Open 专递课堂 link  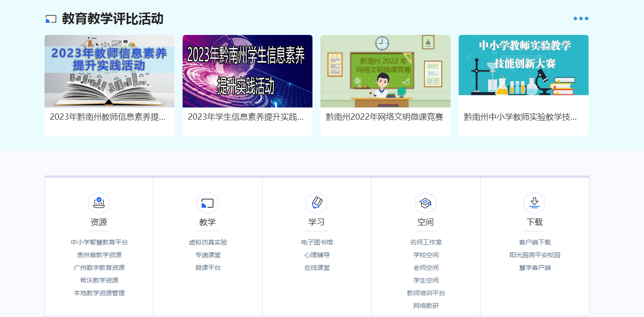click(x=208, y=255)
